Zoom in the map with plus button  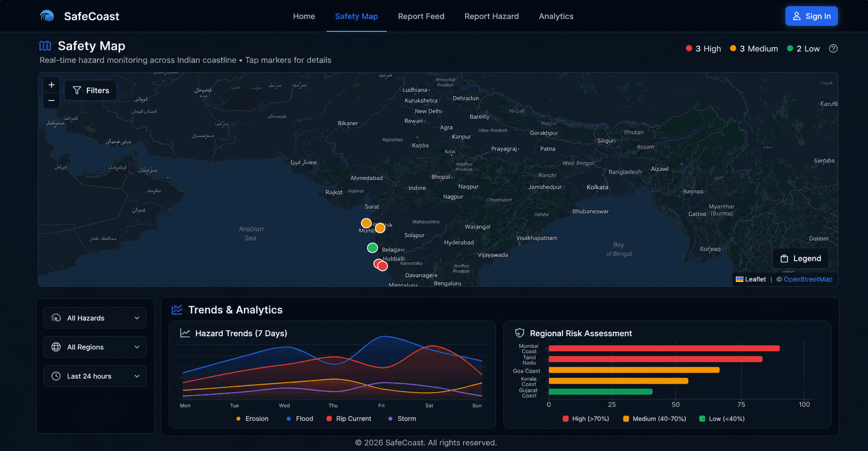[51, 85]
